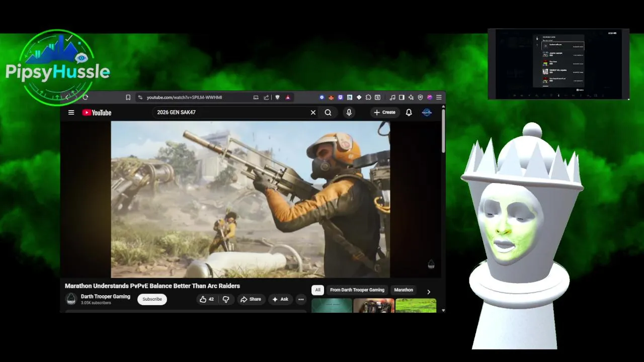This screenshot has width=644, height=362.
Task: Click the page vertical scrollbar thumb
Action: 443,131
